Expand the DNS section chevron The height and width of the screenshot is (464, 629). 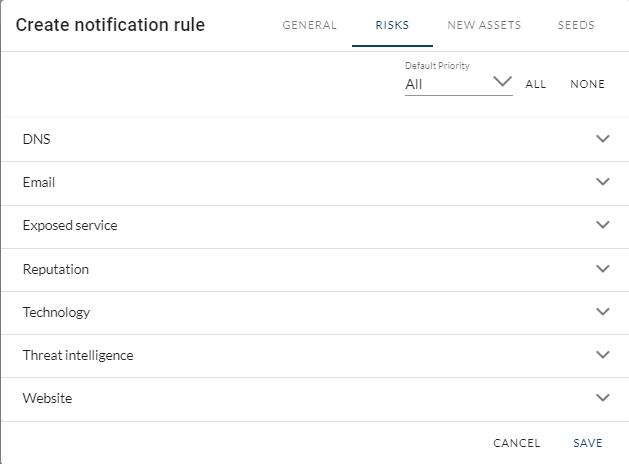(602, 139)
